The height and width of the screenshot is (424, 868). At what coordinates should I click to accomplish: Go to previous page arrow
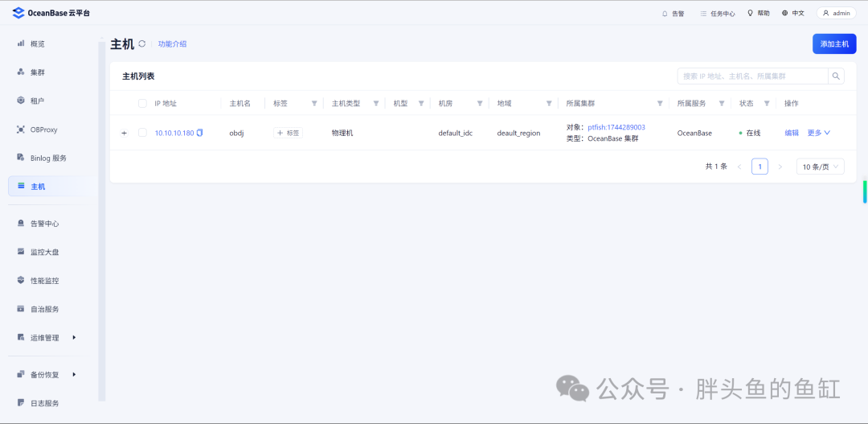[x=739, y=167]
